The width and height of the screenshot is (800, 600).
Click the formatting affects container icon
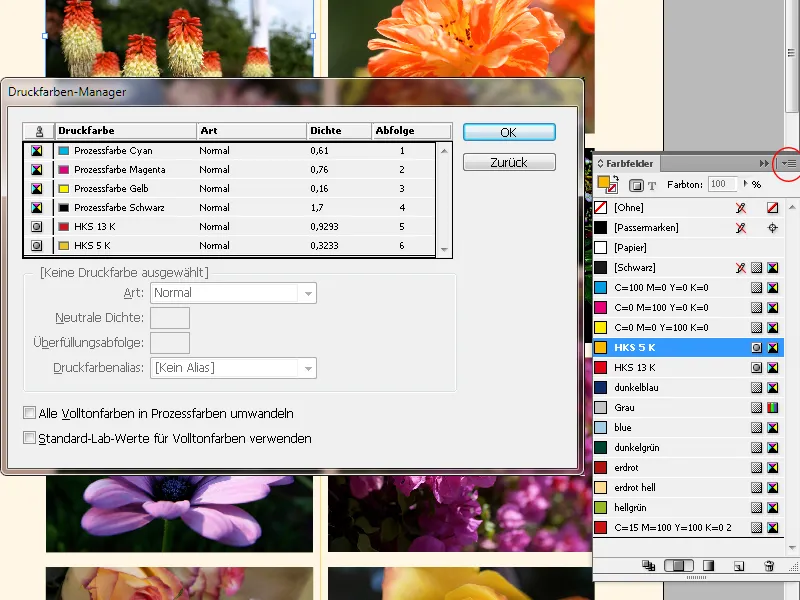point(636,185)
